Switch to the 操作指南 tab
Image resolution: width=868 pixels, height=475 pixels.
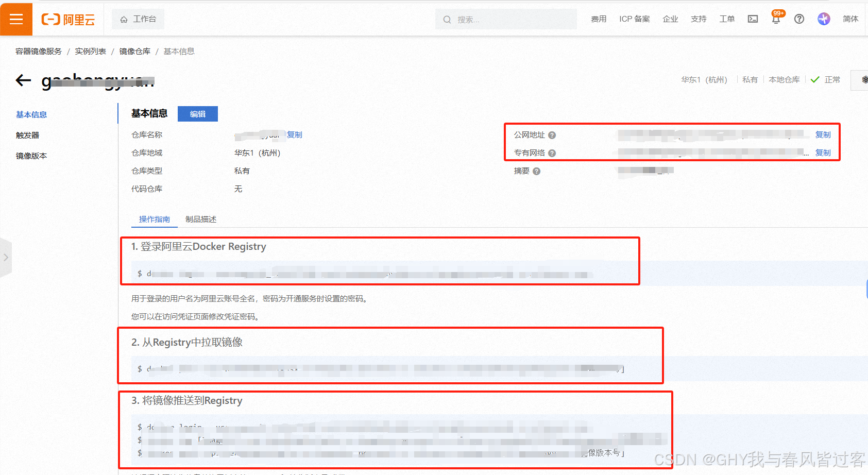click(155, 219)
